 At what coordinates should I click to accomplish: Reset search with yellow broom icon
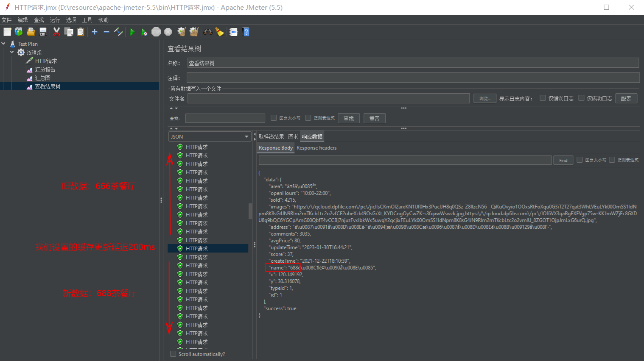220,32
